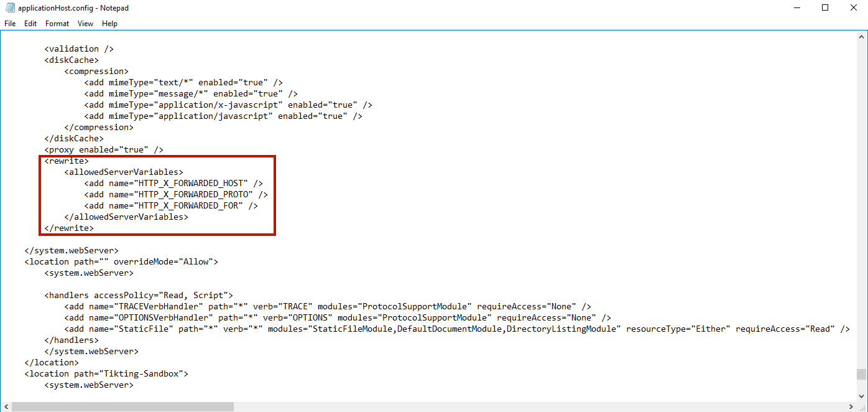The image size is (868, 412).
Task: Open the View menu
Action: pos(85,23)
